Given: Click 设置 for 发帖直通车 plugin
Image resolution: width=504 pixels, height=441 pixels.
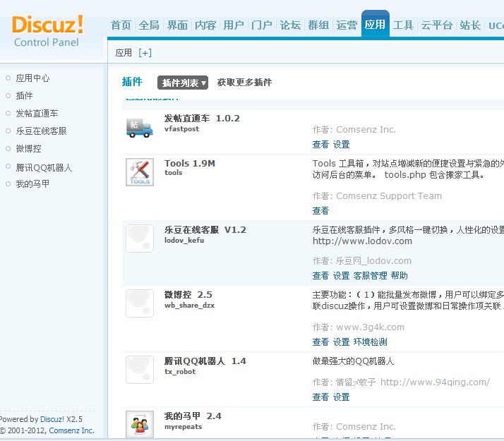Looking at the screenshot, I should coord(341,145).
